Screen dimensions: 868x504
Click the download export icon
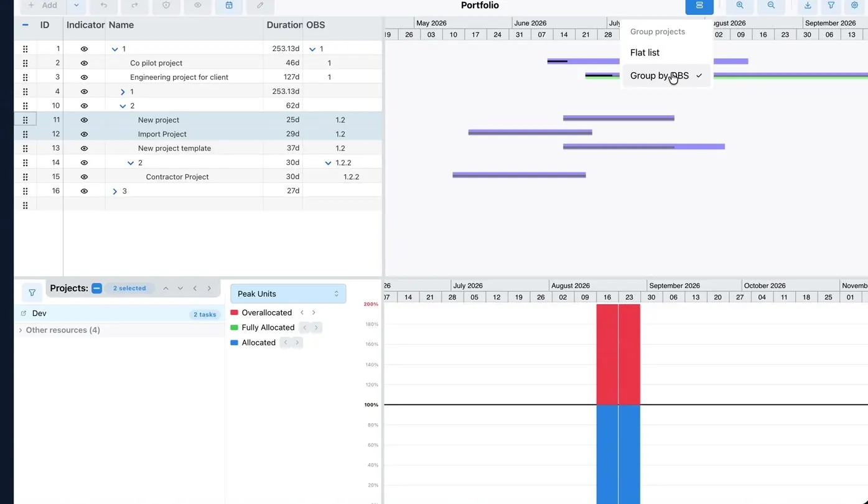(808, 6)
